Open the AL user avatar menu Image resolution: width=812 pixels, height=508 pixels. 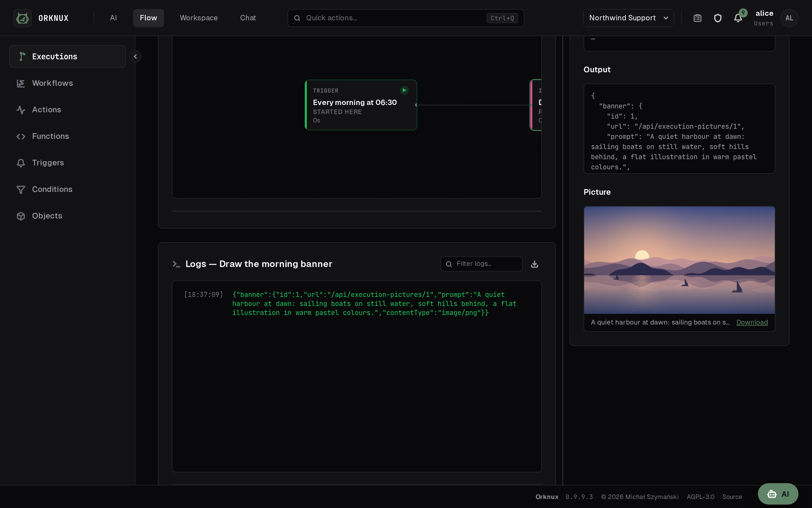click(x=789, y=18)
